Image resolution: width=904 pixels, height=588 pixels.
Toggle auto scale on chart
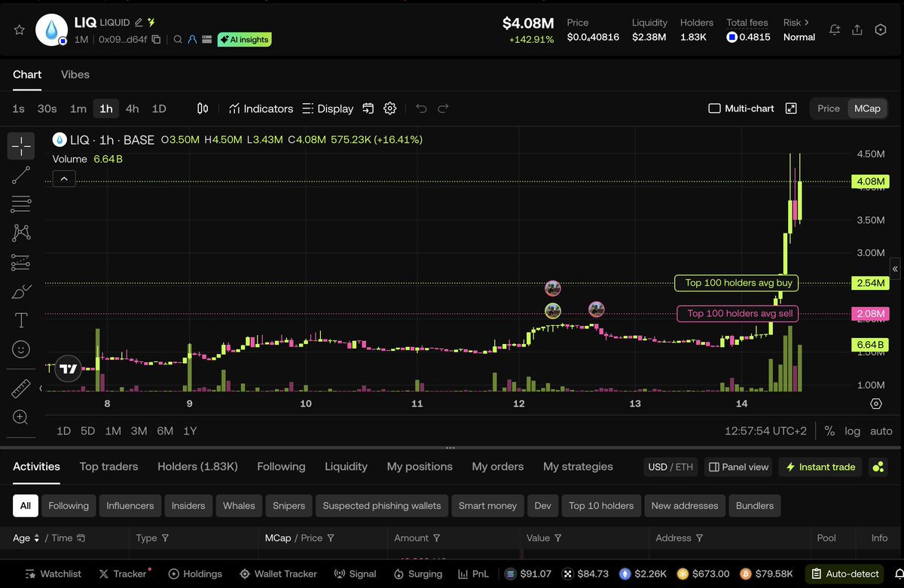[881, 431]
